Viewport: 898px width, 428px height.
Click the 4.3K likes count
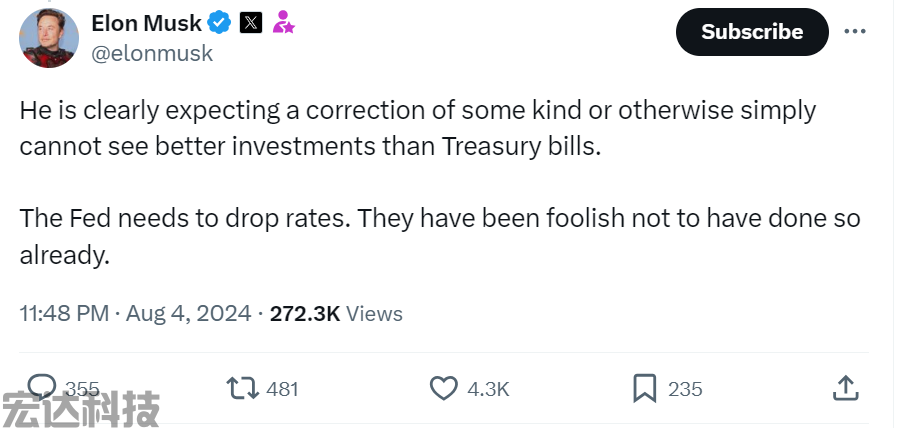[488, 390]
